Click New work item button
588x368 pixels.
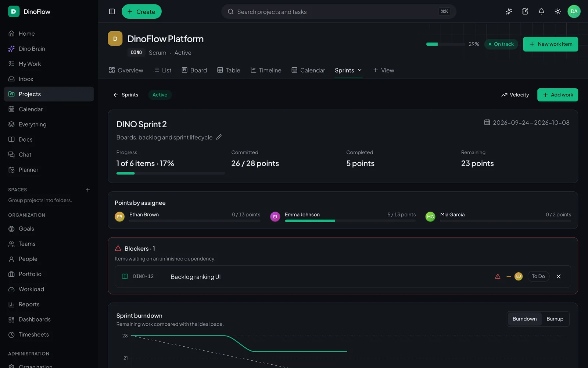(x=551, y=44)
